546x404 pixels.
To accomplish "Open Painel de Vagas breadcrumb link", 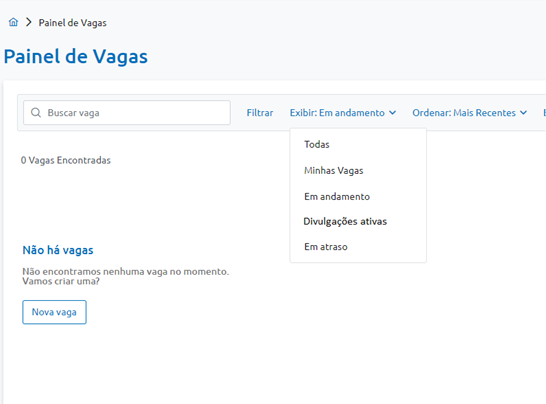I will tap(72, 23).
